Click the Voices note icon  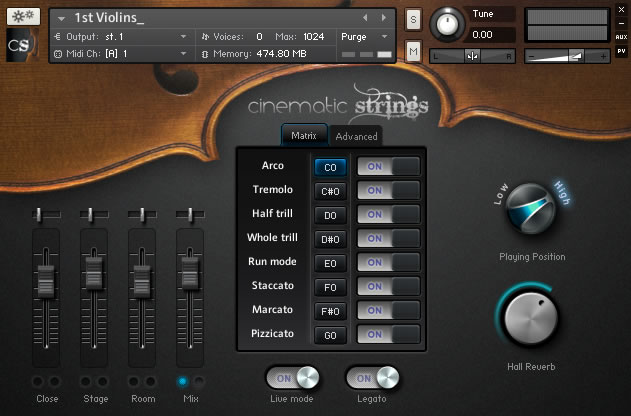tap(205, 37)
